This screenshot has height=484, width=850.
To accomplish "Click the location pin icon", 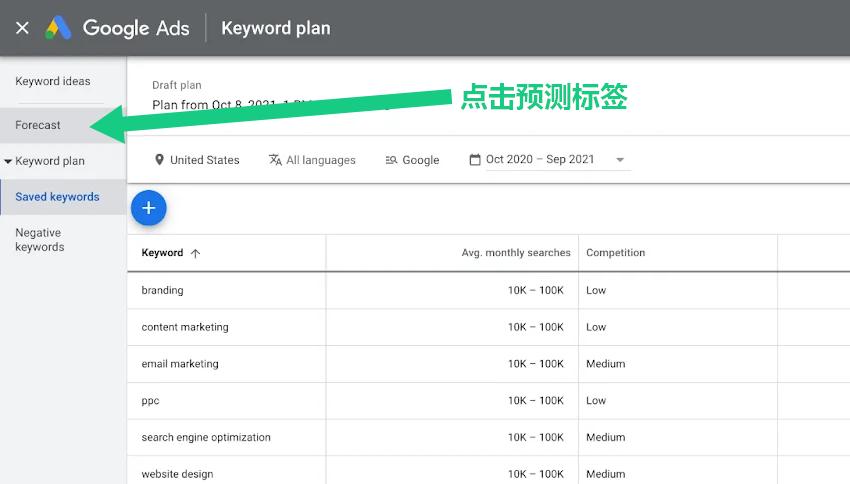I will [x=159, y=159].
